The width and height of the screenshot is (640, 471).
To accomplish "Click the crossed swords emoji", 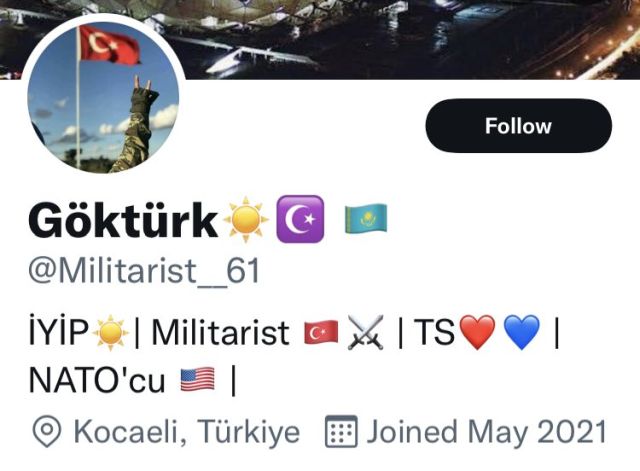I will [x=366, y=333].
